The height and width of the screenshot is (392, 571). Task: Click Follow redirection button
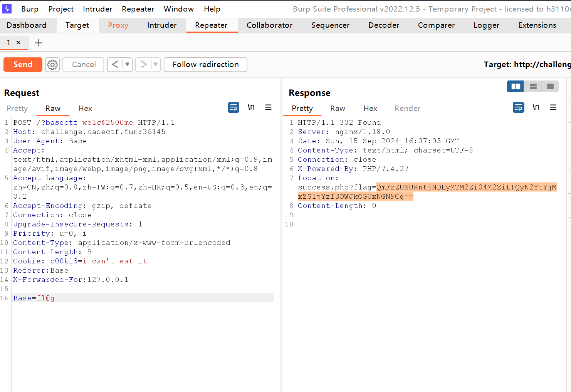pyautogui.click(x=205, y=65)
